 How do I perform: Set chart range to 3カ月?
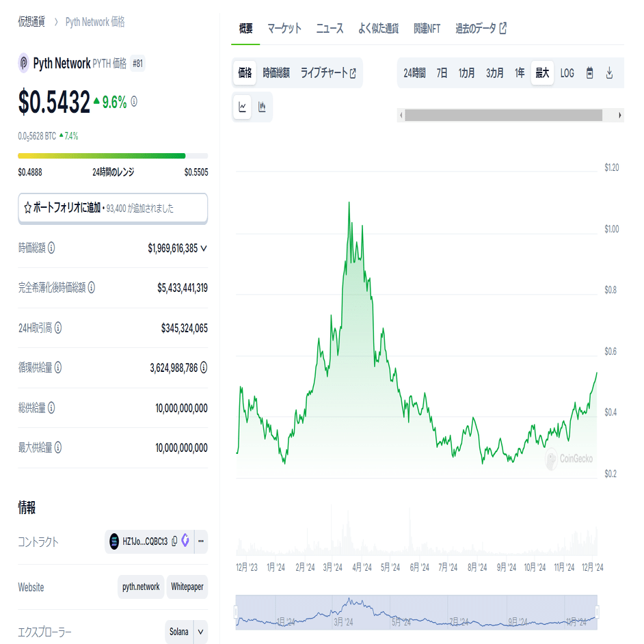pyautogui.click(x=495, y=73)
